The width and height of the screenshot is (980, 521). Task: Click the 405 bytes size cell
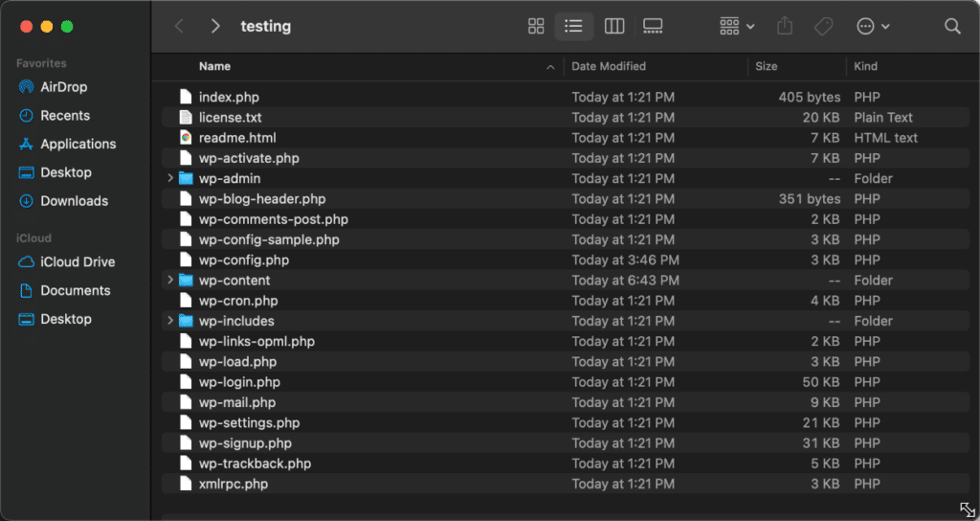(x=810, y=97)
